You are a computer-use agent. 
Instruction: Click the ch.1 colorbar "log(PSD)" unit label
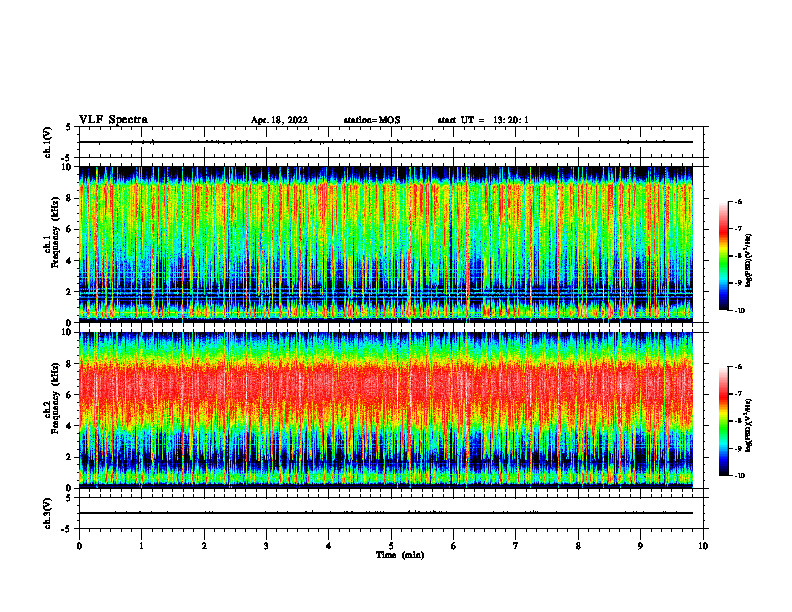tap(749, 261)
